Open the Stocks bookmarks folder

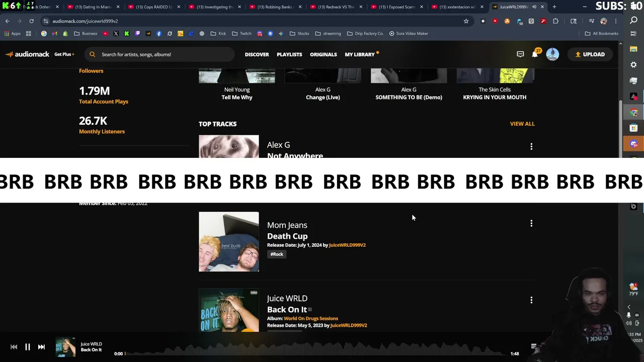[299, 34]
